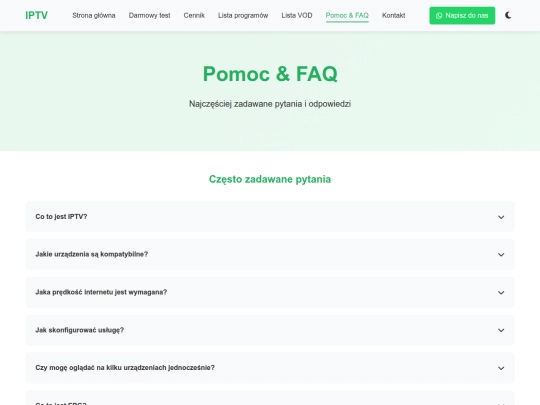Click the IPTV logo
Screen dimensions: 540x405
[37, 15]
